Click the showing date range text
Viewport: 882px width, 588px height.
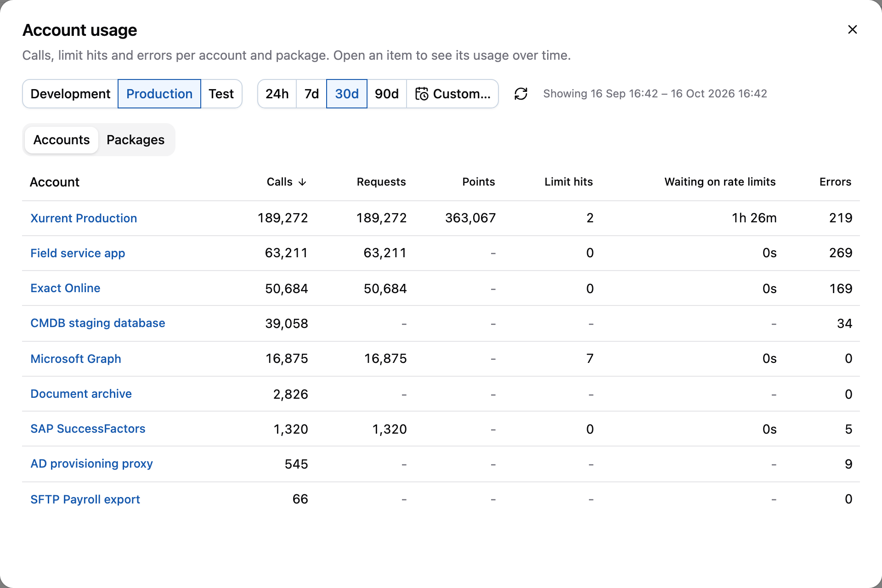(655, 94)
